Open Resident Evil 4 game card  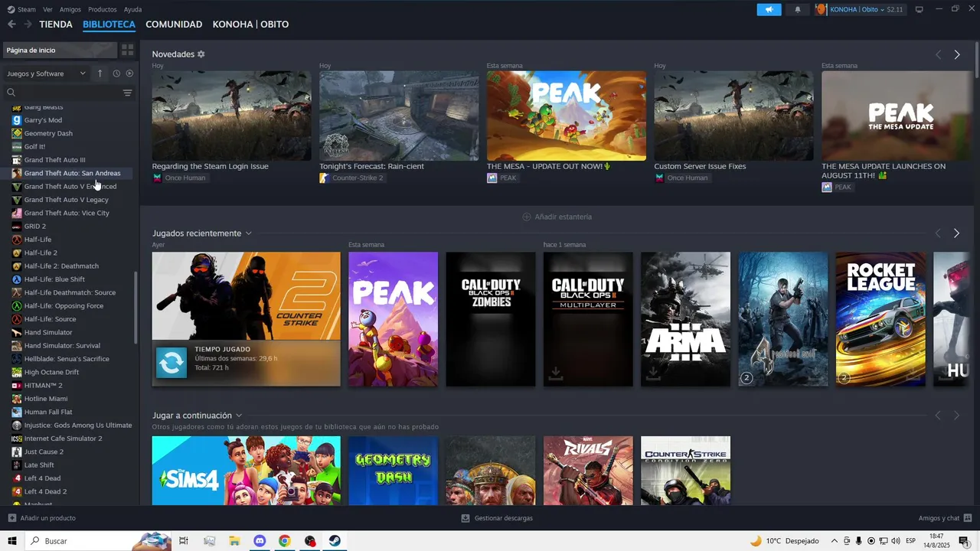782,319
